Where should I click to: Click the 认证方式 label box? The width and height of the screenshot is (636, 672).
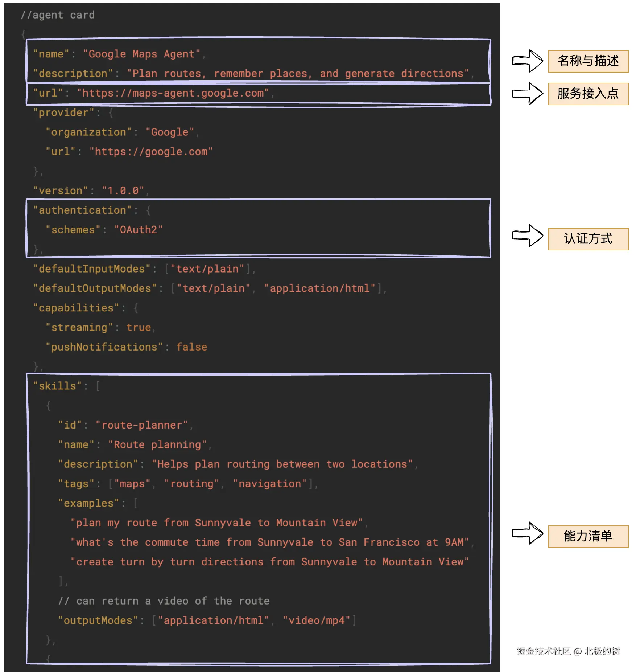pyautogui.click(x=588, y=239)
